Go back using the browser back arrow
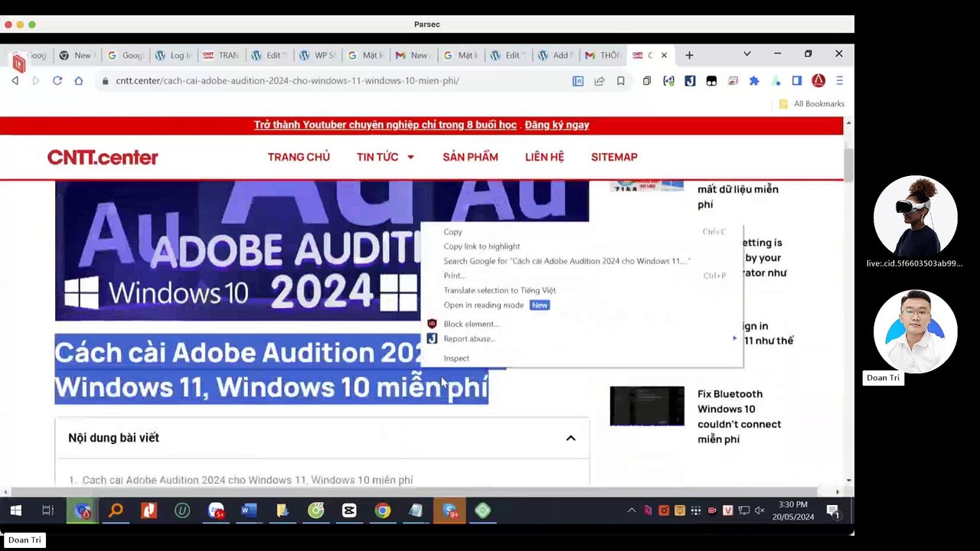980x551 pixels. tap(15, 80)
